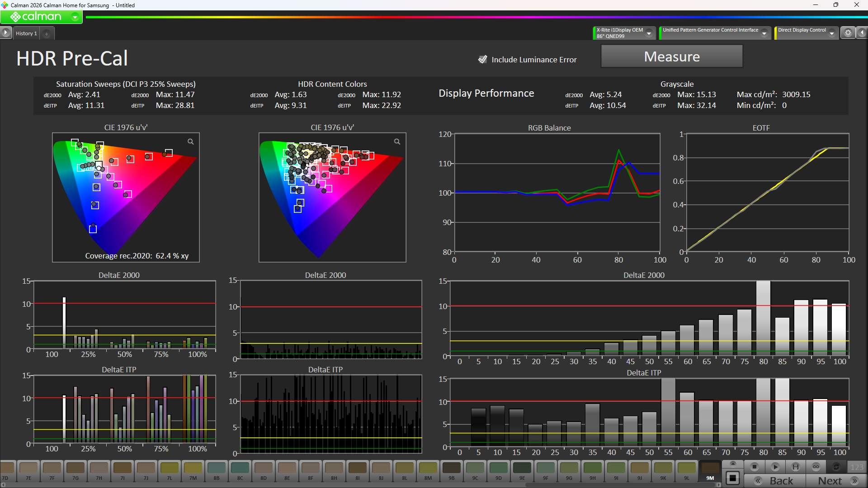Click the continuous read infinity icon
Screen dimensions: 868x488
(x=816, y=467)
